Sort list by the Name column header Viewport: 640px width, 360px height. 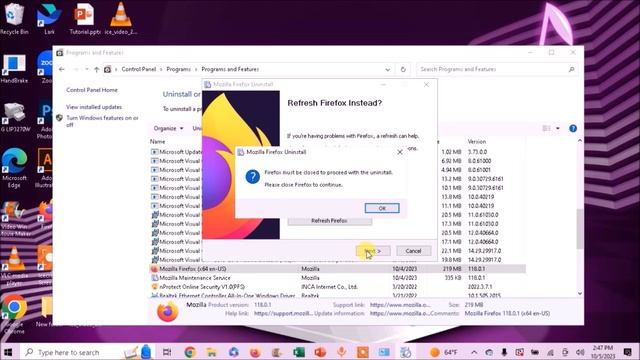click(158, 142)
